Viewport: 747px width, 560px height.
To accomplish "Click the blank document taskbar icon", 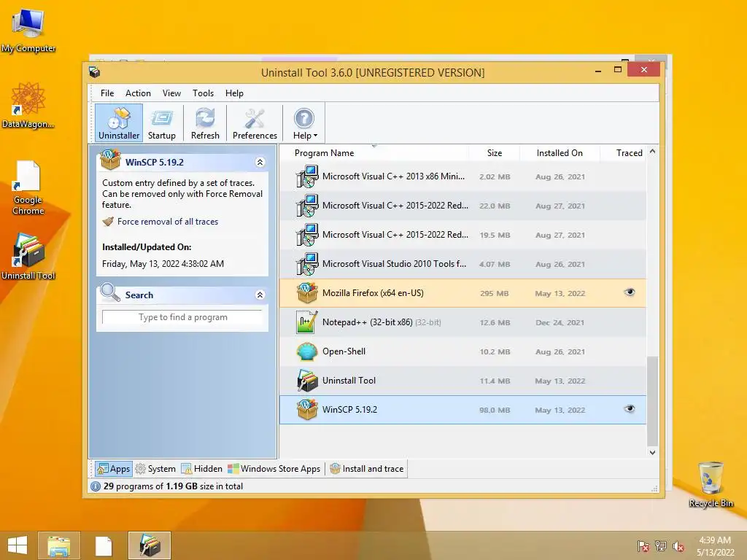I will [104, 545].
